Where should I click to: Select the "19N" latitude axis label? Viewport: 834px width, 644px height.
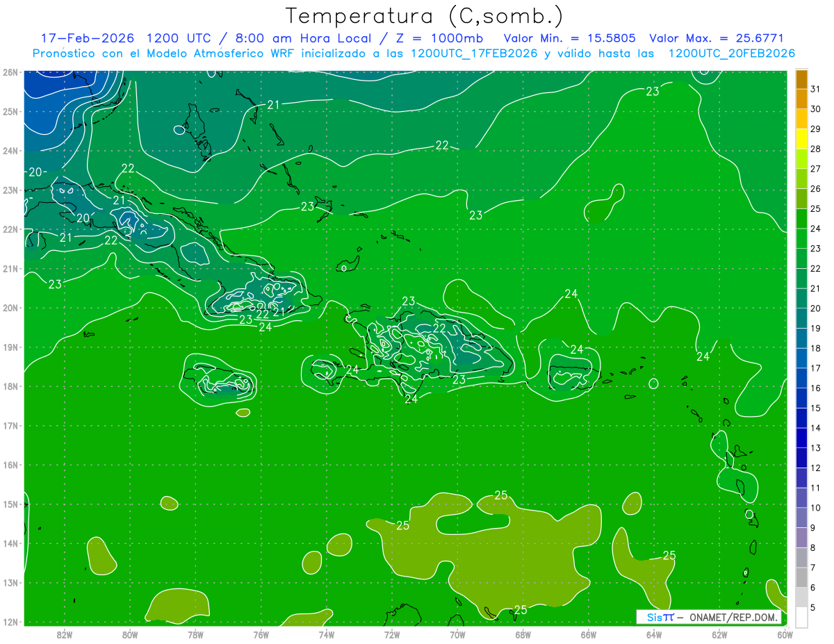pyautogui.click(x=10, y=347)
